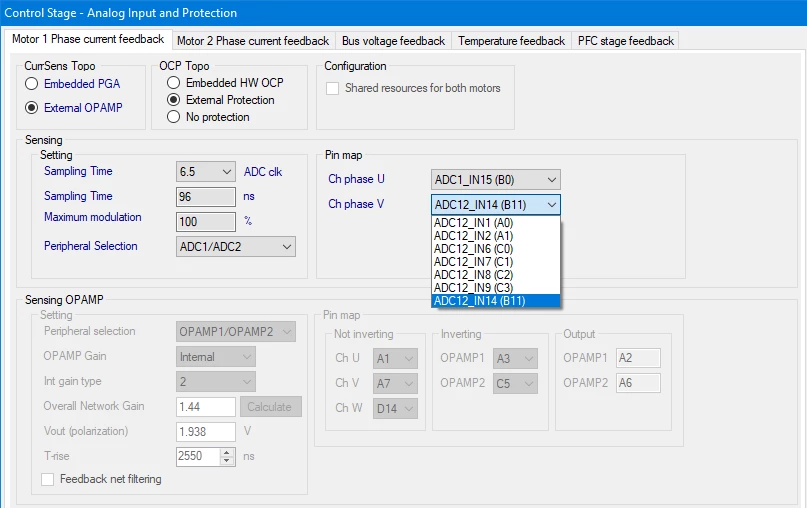Choose External Protection option
This screenshot has width=807, height=508.
[173, 99]
